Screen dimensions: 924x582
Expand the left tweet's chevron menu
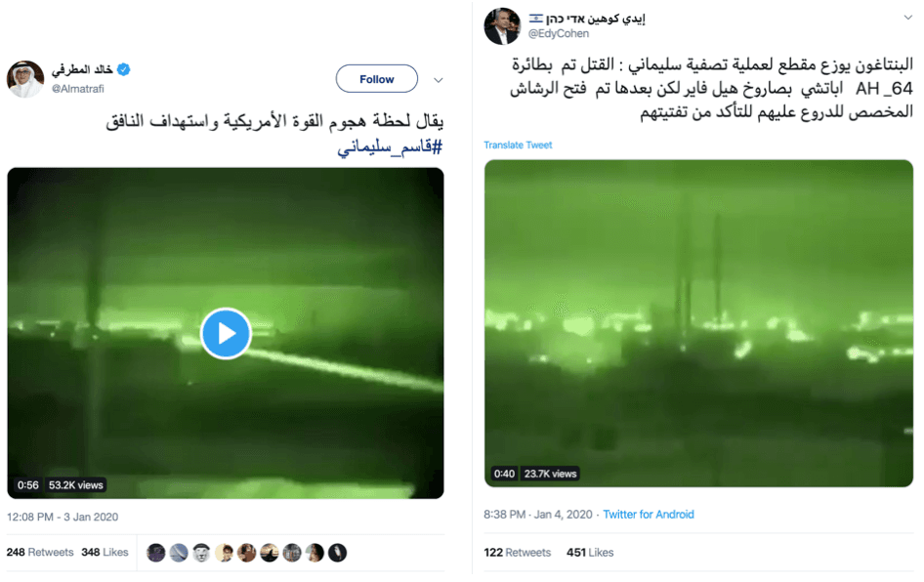coord(438,80)
